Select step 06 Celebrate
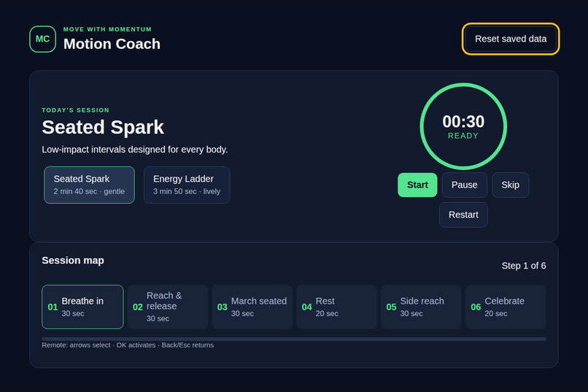This screenshot has height=392, width=588. (x=506, y=307)
